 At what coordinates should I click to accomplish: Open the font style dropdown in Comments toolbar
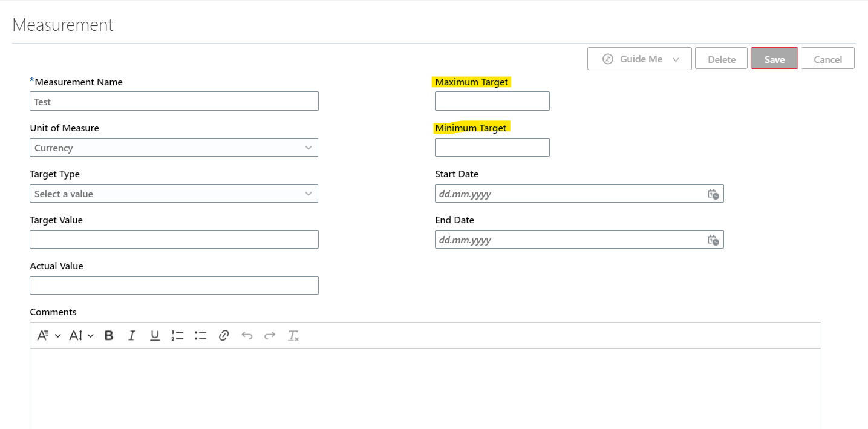[48, 335]
